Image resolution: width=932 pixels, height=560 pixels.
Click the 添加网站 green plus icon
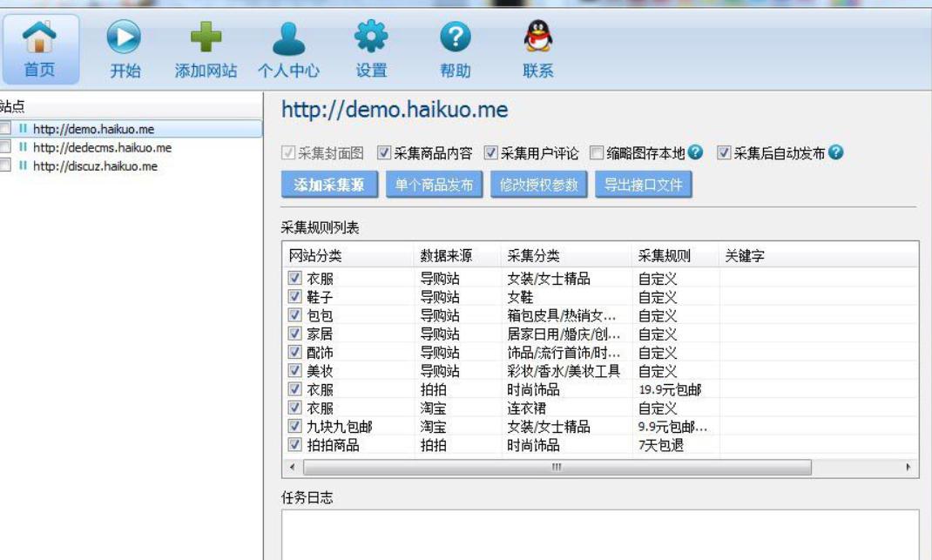click(206, 37)
